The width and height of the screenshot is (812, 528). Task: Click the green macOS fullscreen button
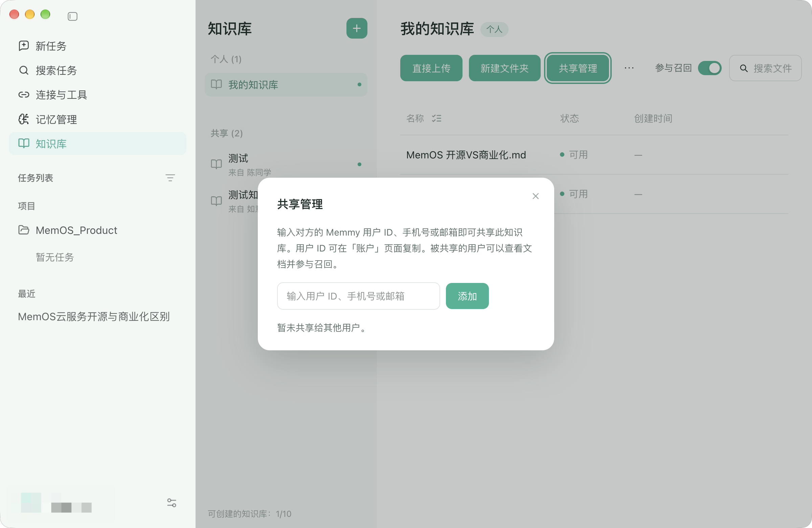[x=45, y=14]
